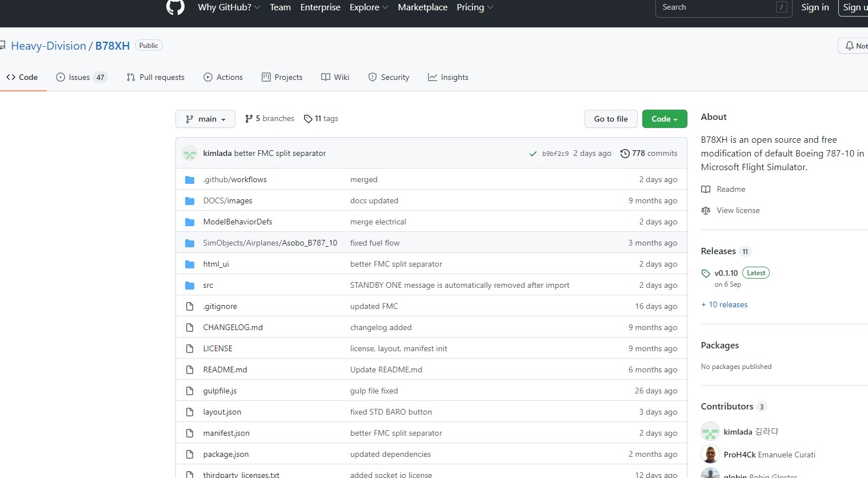
Task: Open the .github/workflows folder icon
Action: pos(190,180)
